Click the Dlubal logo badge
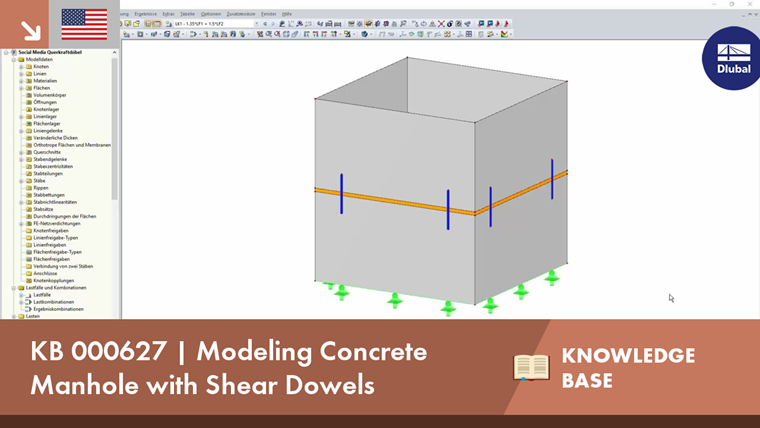Screen dimensions: 760x428 [x=732, y=58]
